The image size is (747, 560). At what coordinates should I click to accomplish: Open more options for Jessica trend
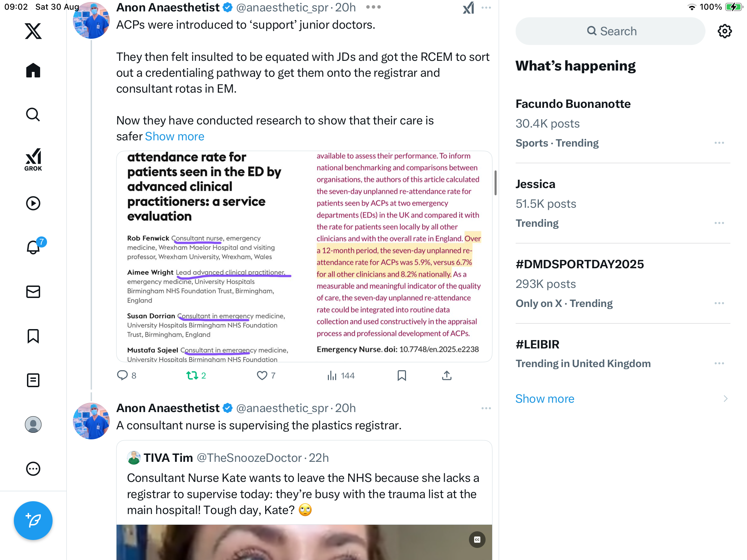pos(719,223)
